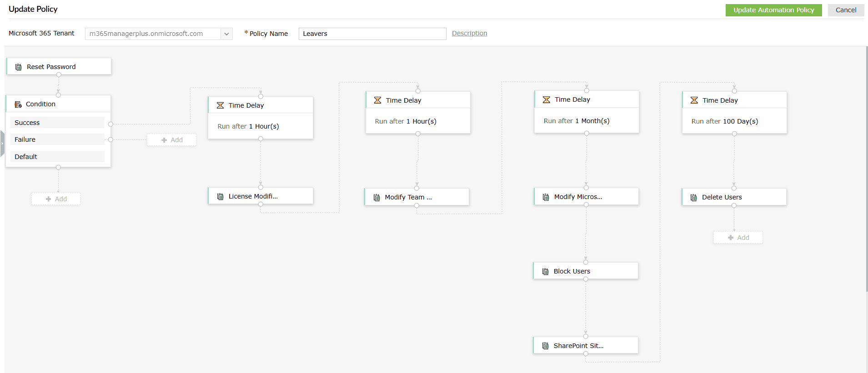Click the Modify Team task icon
Screen dimensions: 868x373
click(377, 198)
